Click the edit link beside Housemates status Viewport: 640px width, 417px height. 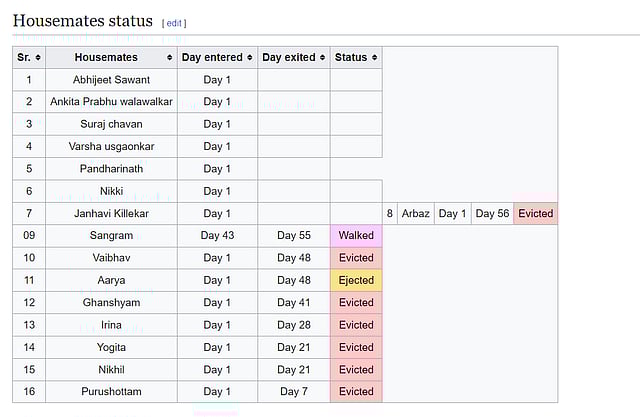[174, 22]
